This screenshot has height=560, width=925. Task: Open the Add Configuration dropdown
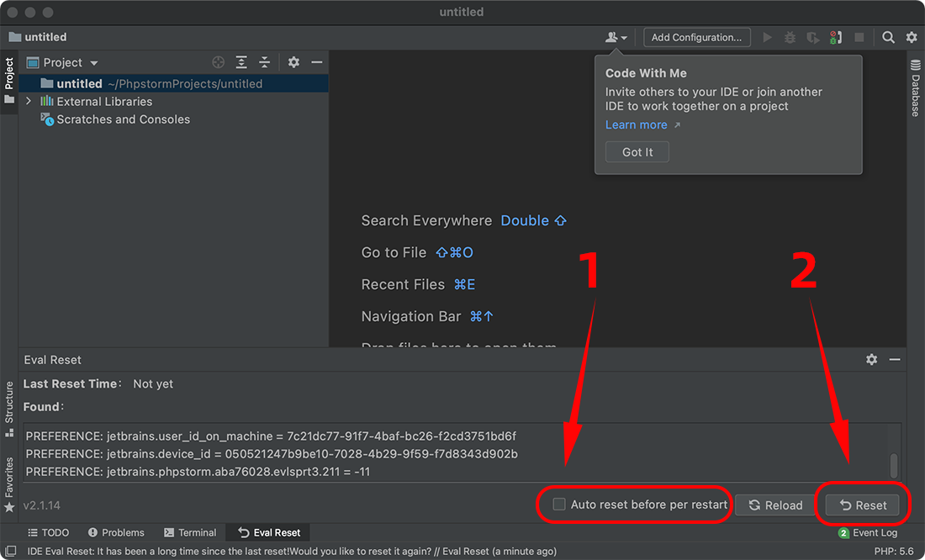tap(696, 37)
